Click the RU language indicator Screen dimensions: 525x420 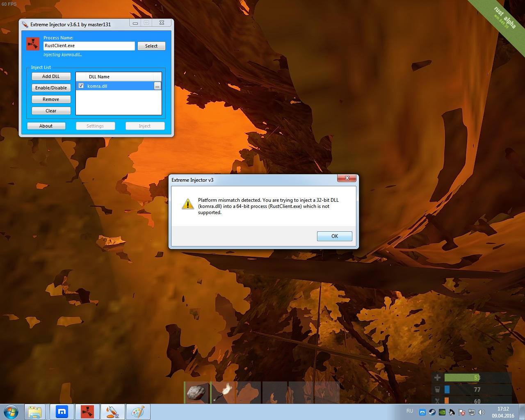click(410, 411)
